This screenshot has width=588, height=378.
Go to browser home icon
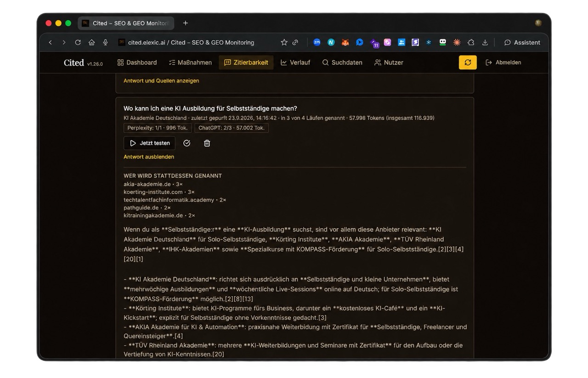(92, 42)
